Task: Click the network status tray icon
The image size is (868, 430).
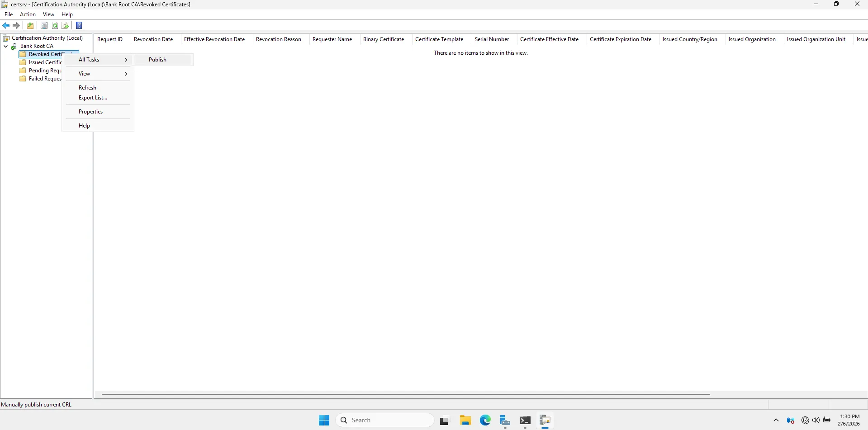Action: [805, 420]
